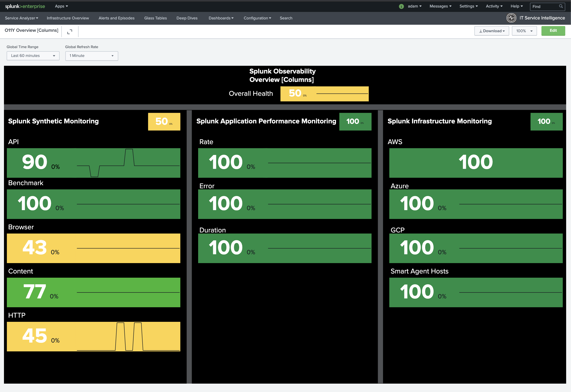
Task: Click inside the Find input field
Action: click(545, 7)
